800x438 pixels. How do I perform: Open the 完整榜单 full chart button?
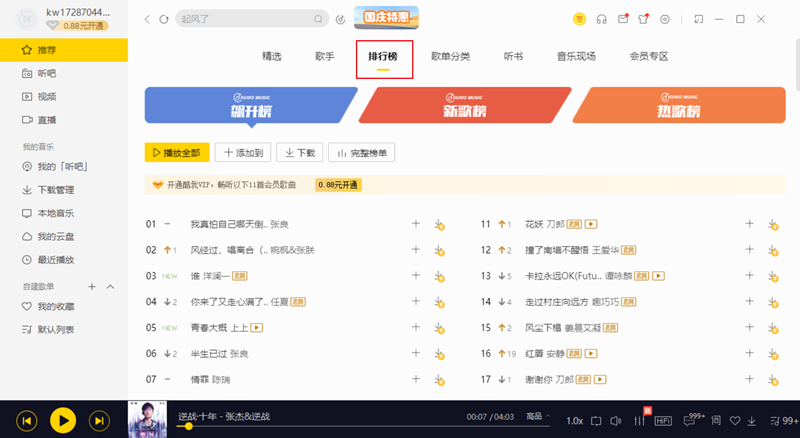362,153
